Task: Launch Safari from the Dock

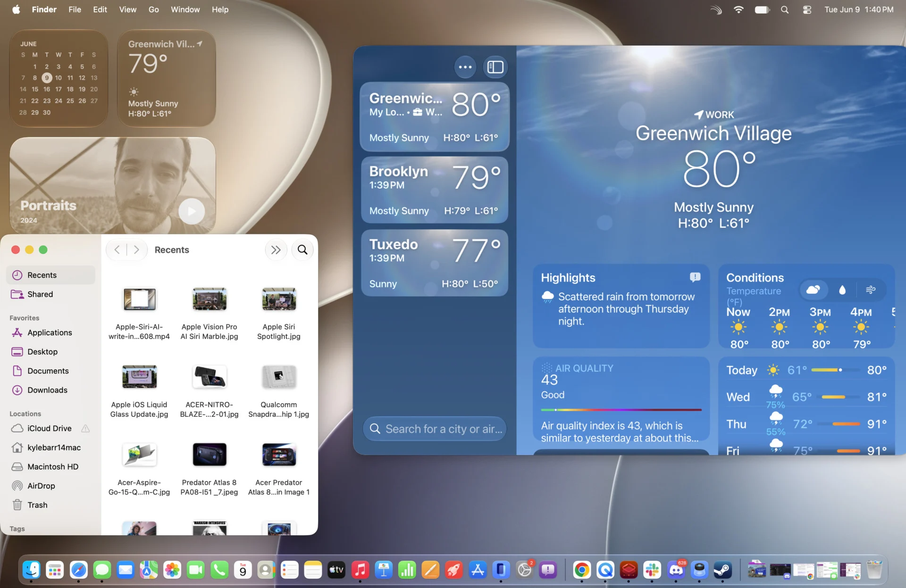Action: point(79,570)
